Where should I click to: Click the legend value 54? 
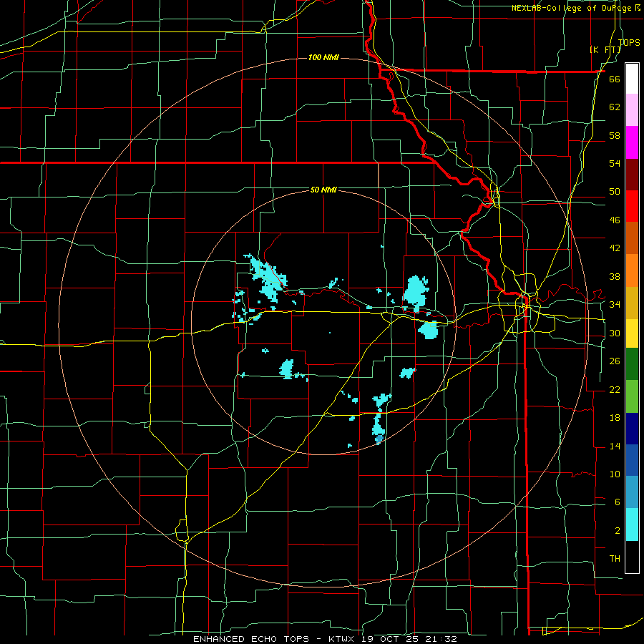(615, 163)
